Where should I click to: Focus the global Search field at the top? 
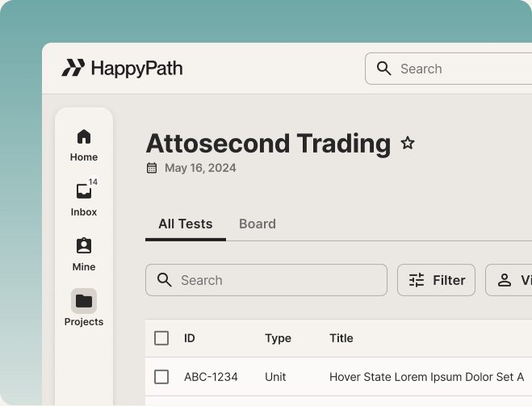tap(449, 69)
